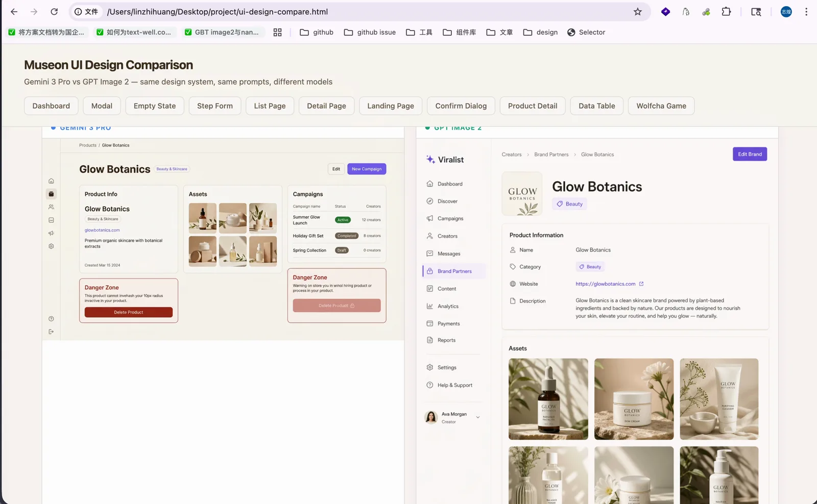Open the Chrome three-dot menu
This screenshot has width=817, height=504.
(806, 12)
